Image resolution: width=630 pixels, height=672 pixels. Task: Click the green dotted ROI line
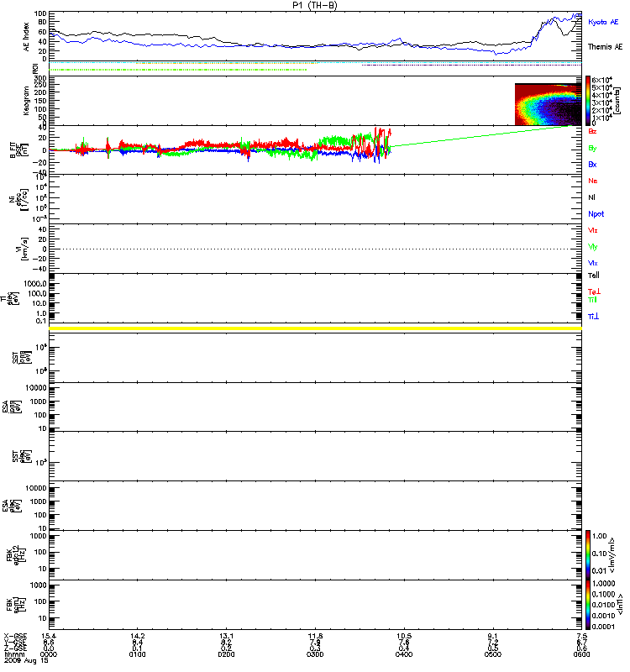point(178,70)
